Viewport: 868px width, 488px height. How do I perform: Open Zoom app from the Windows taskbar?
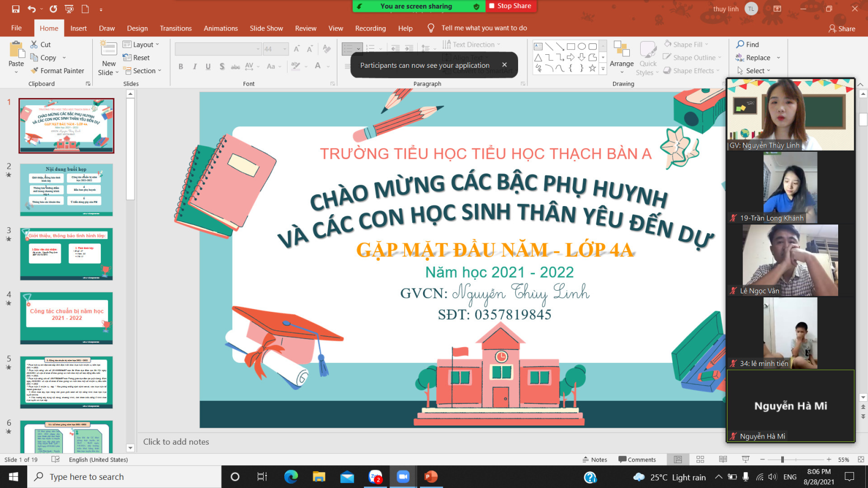pos(403,477)
